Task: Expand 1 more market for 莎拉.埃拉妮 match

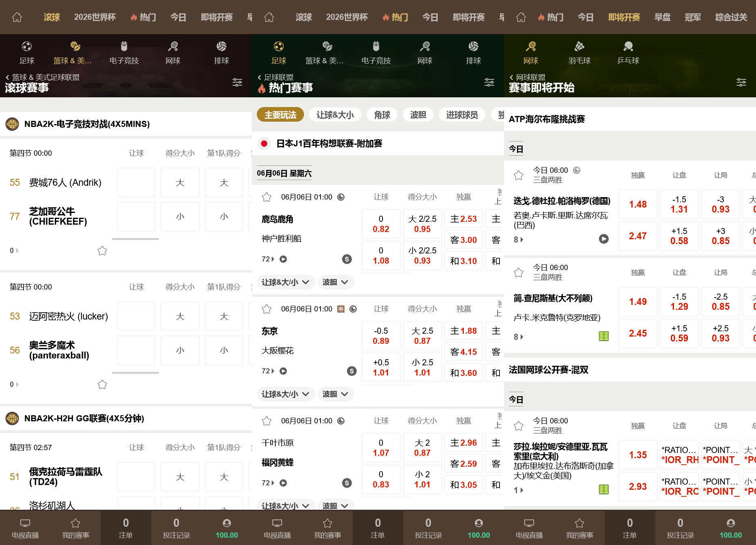Action: point(519,490)
